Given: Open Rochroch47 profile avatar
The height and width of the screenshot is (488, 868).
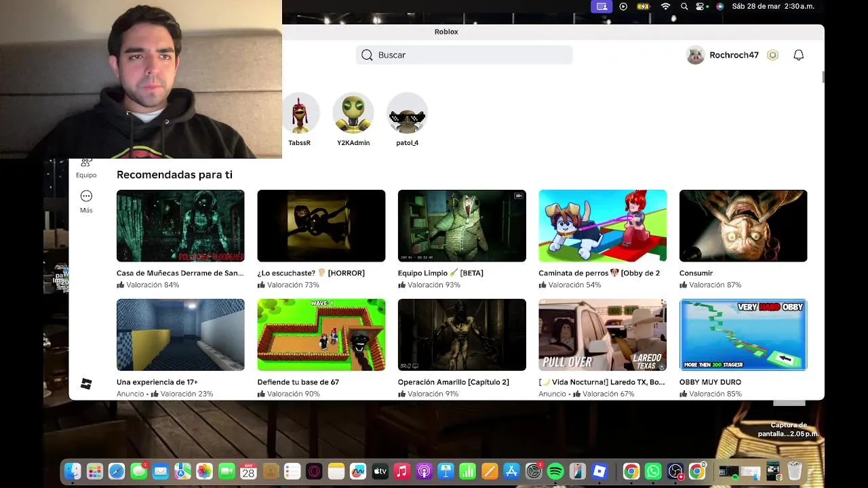Looking at the screenshot, I should point(696,55).
